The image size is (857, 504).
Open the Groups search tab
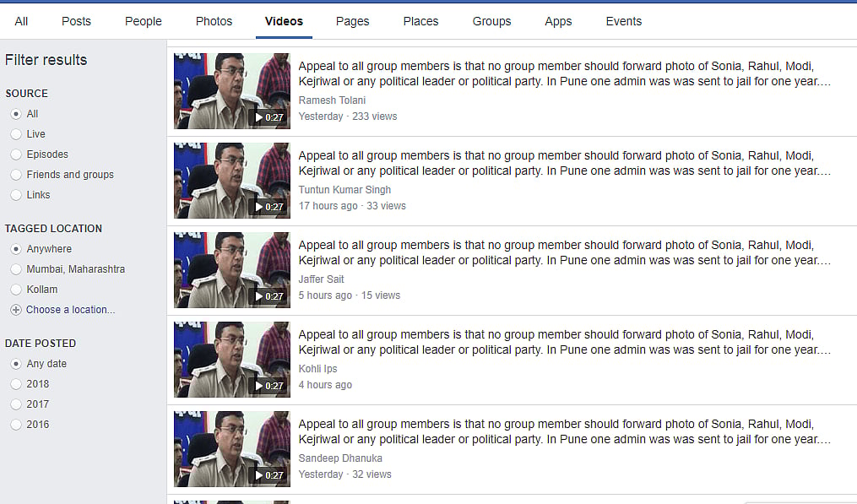(491, 21)
